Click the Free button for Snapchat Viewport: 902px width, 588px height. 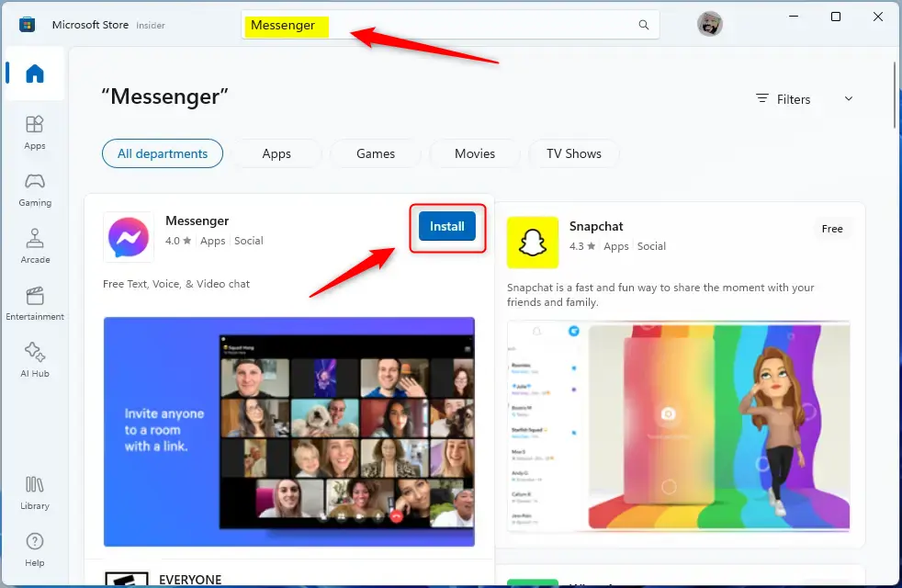point(832,229)
